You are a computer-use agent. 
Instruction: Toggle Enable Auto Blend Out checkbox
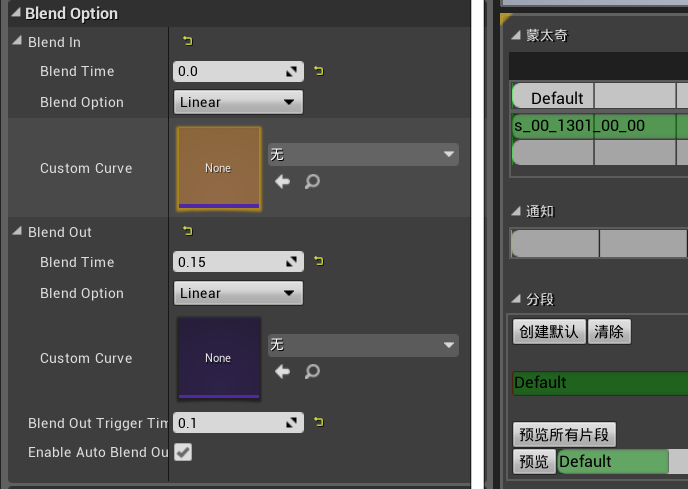183,452
